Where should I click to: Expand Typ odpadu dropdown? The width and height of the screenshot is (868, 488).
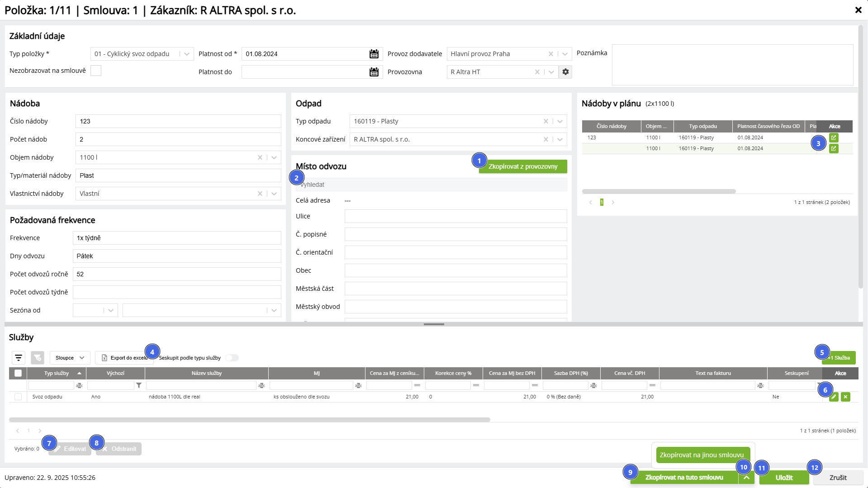click(x=560, y=121)
